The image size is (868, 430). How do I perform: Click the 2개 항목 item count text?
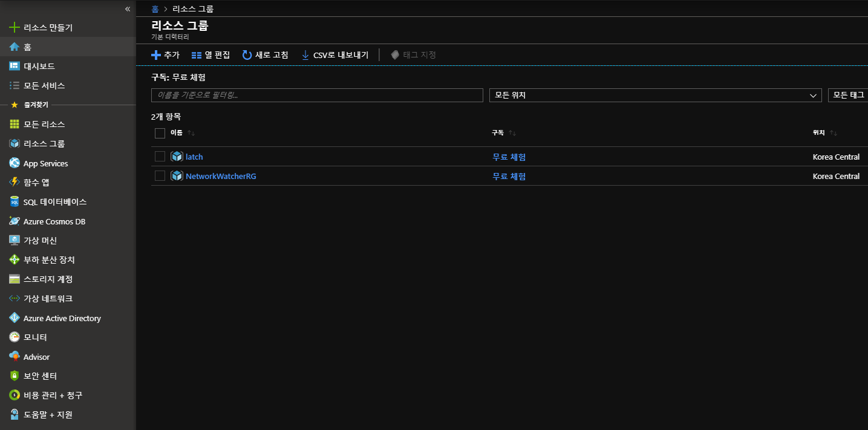click(166, 116)
